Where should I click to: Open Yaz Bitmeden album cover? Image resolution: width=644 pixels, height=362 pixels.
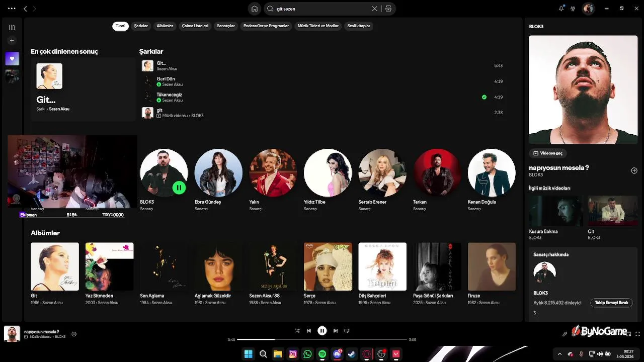(x=109, y=266)
